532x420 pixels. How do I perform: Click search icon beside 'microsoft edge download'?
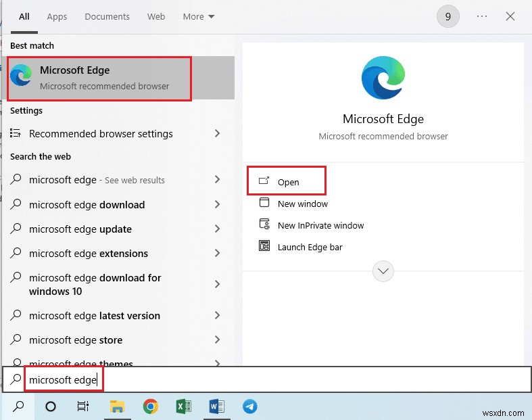(x=16, y=204)
